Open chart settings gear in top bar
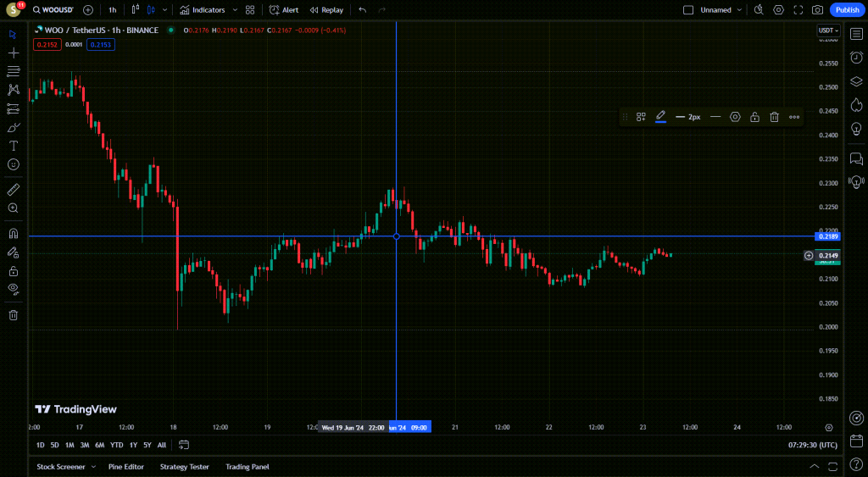This screenshot has height=477, width=868. pos(778,10)
